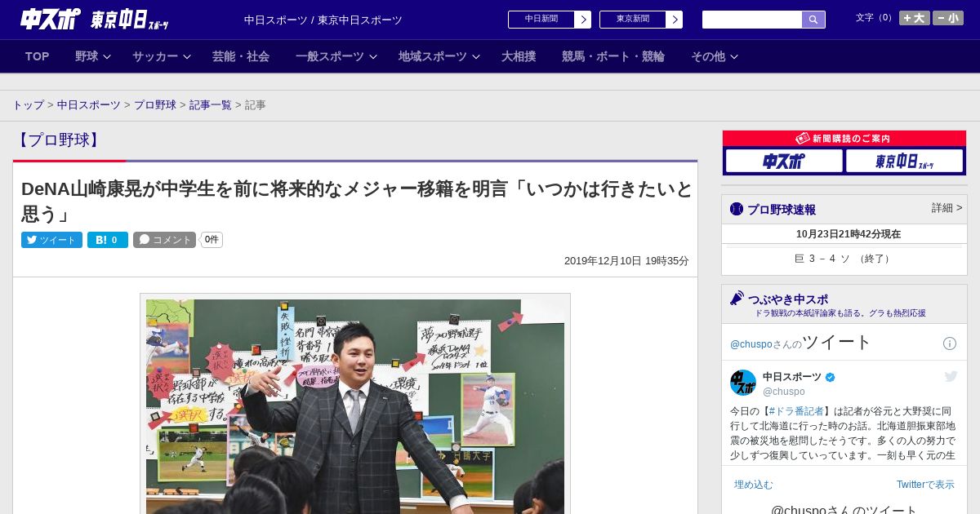Click Twitter widget info icon
The image size is (980, 514).
[950, 343]
